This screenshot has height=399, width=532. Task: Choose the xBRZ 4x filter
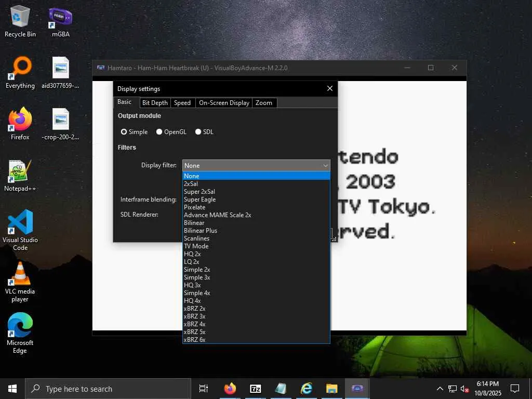pos(256,324)
